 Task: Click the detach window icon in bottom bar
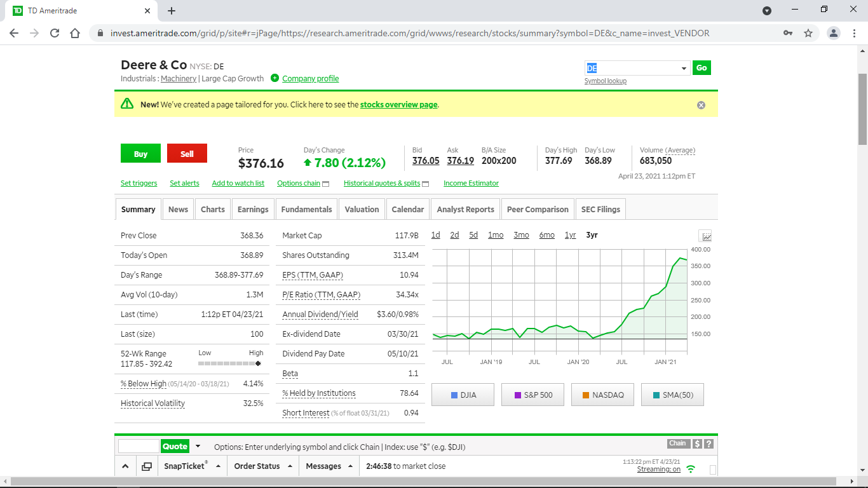pos(147,466)
